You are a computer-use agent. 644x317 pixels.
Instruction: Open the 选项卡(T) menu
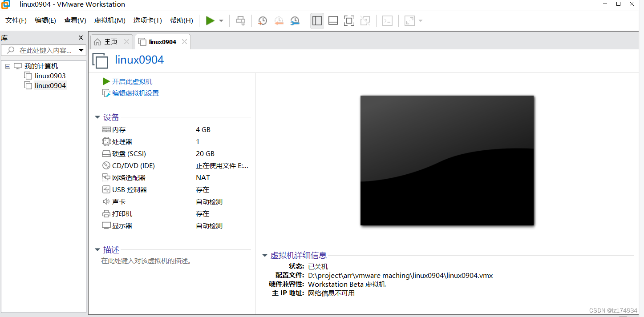coord(148,20)
